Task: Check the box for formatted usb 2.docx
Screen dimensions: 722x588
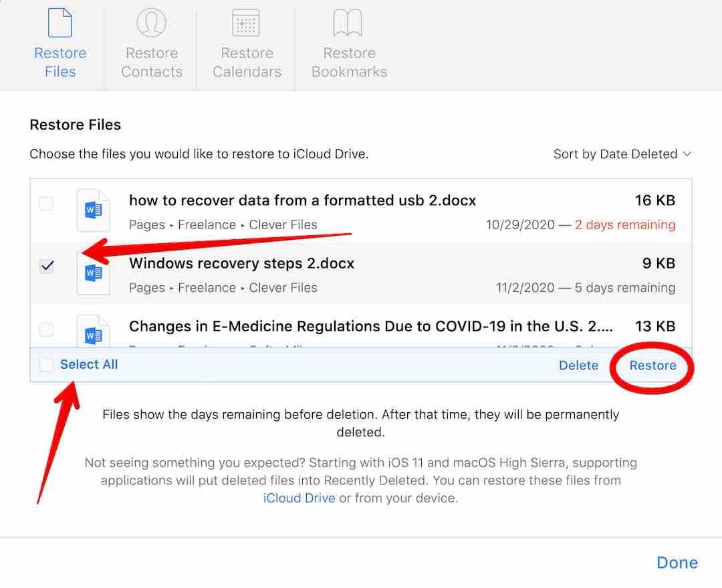Action: click(x=46, y=203)
